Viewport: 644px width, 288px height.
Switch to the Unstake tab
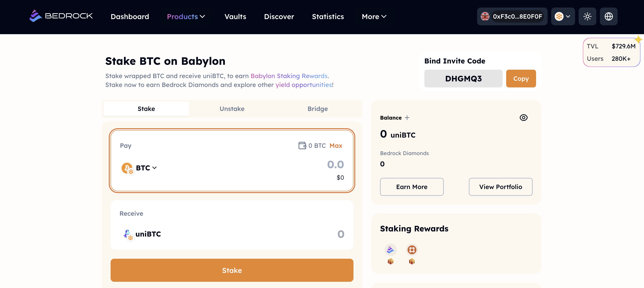[232, 108]
